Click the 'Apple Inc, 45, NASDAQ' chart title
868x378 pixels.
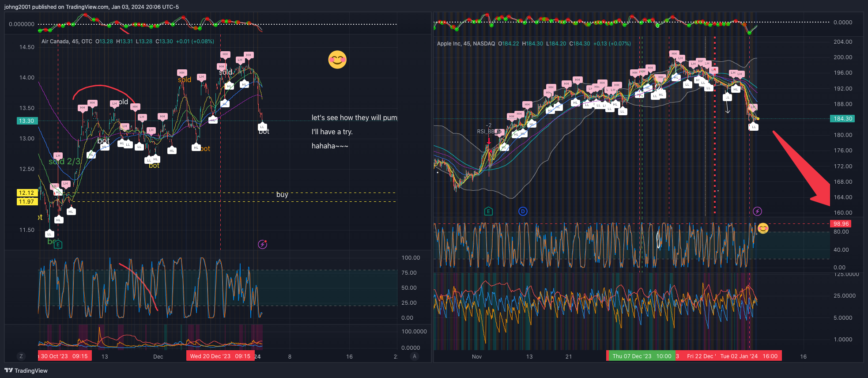[466, 44]
